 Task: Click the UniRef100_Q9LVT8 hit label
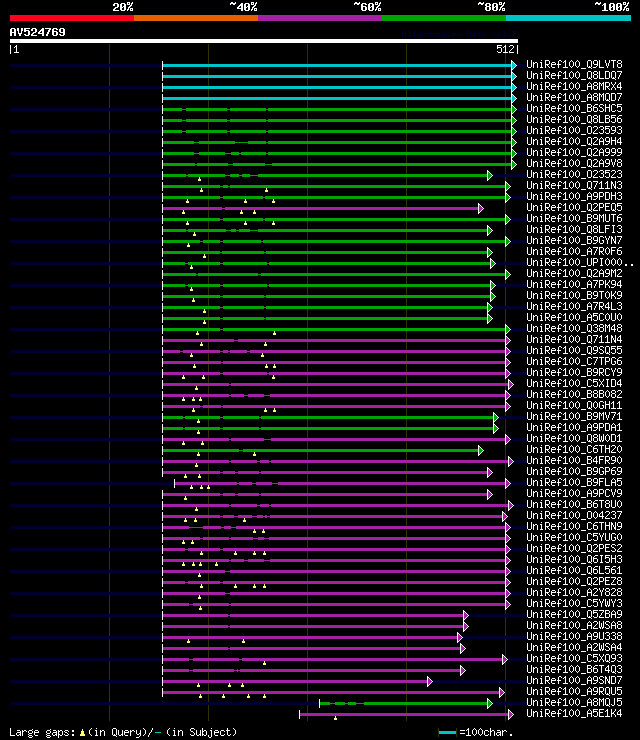pyautogui.click(x=574, y=64)
